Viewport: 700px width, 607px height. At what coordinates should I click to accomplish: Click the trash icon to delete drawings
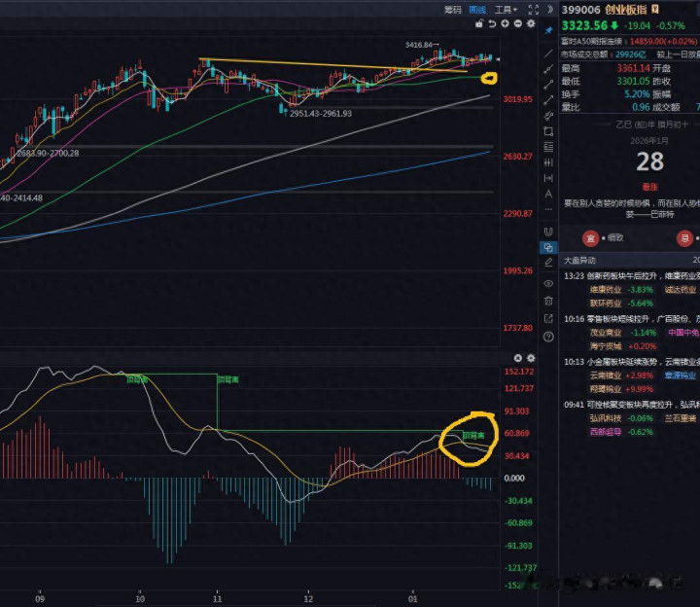click(x=549, y=301)
